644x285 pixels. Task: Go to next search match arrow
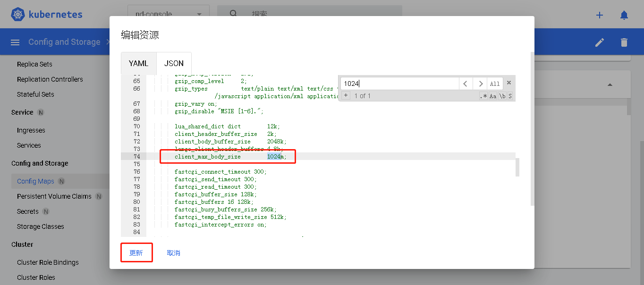pyautogui.click(x=480, y=84)
